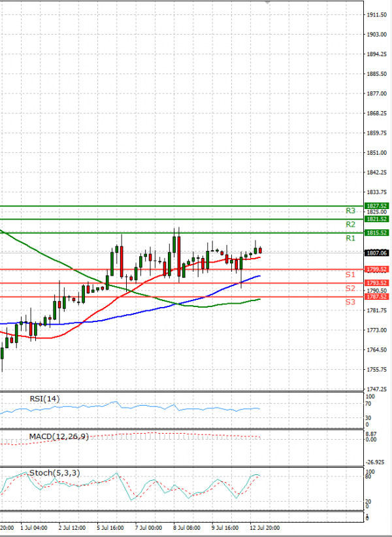Click the 1781.75 price axis value
This screenshot has height=537, width=392.
pyautogui.click(x=376, y=310)
